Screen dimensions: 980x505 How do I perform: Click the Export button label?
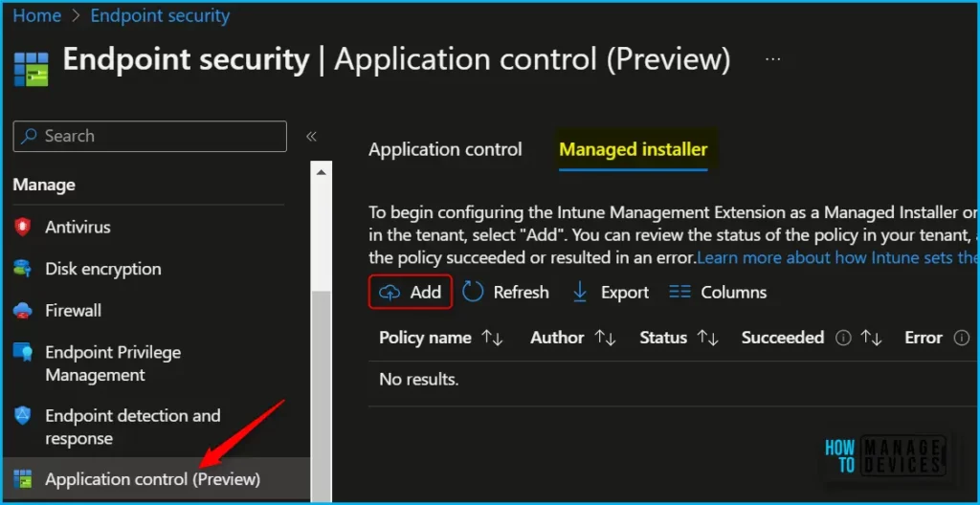click(x=625, y=292)
